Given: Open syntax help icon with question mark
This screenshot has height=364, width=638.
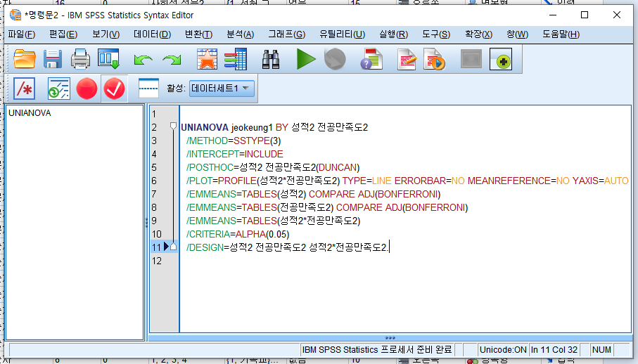Looking at the screenshot, I should (x=371, y=59).
